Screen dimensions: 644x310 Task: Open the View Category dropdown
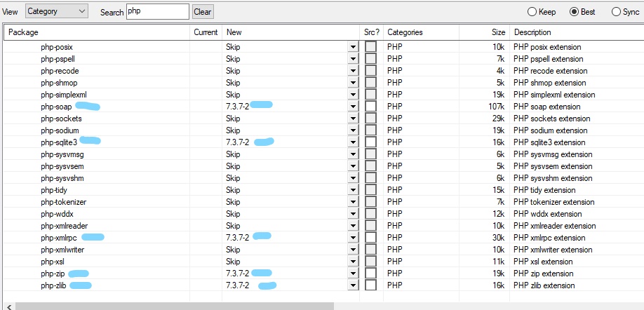56,11
